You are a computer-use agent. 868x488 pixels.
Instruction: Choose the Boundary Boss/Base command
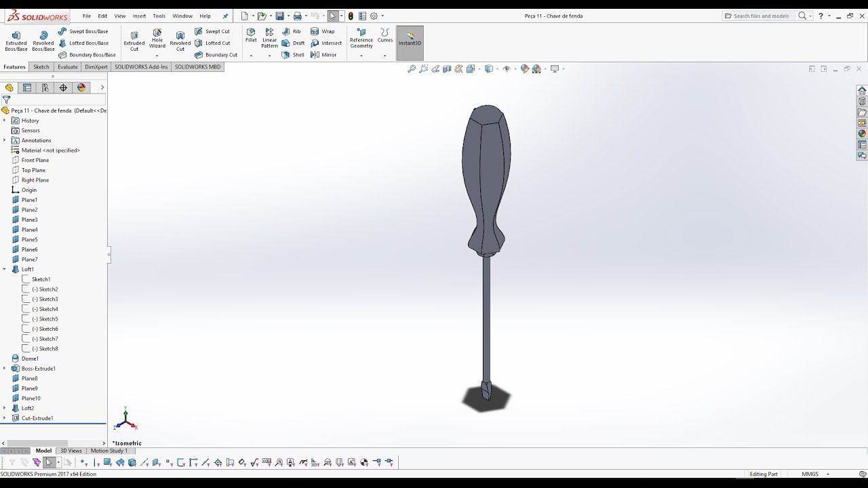tap(87, 55)
